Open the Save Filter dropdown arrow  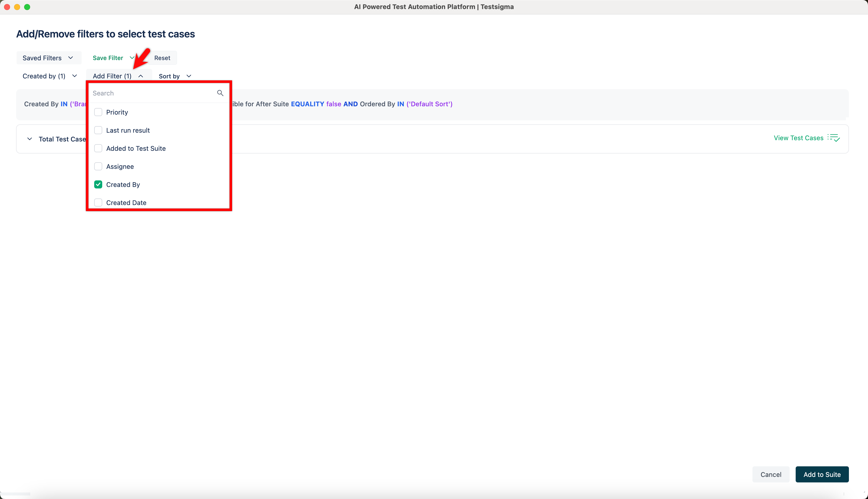click(x=133, y=58)
